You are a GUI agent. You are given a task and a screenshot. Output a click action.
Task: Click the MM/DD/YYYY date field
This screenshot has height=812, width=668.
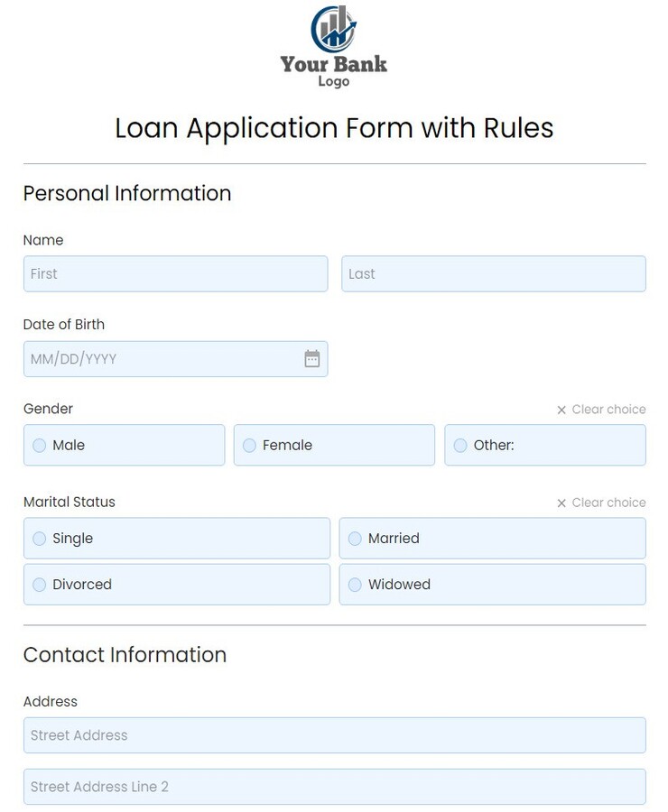[x=162, y=358]
